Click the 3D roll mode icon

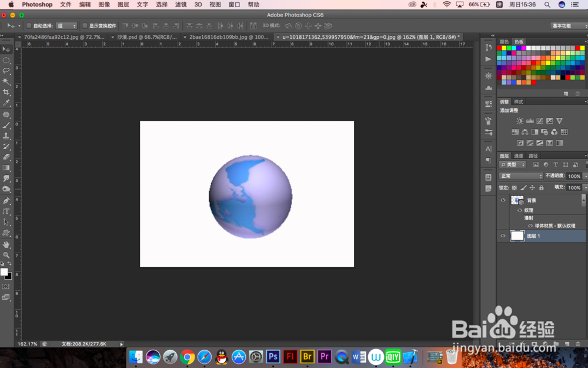click(299, 26)
